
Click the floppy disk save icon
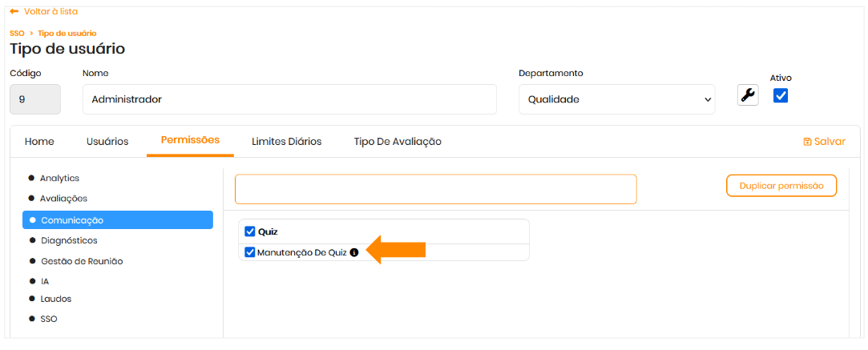807,142
